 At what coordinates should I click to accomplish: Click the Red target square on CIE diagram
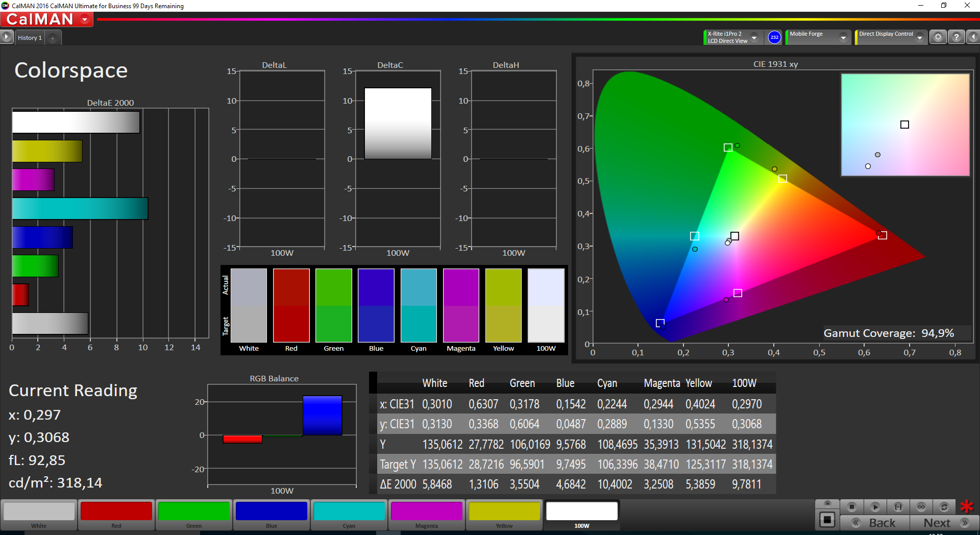click(883, 235)
